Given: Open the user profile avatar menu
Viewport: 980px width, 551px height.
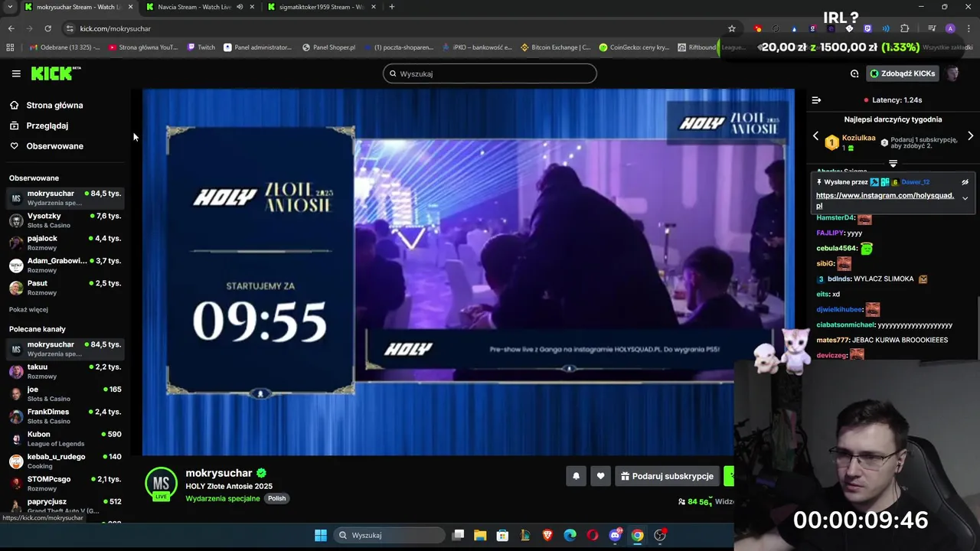Looking at the screenshot, I should tap(952, 73).
